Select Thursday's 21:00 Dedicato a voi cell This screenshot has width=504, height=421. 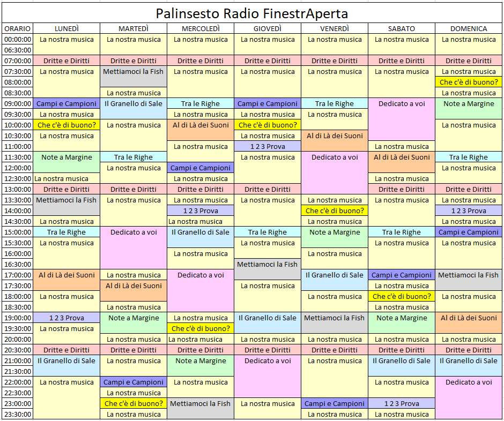click(268, 377)
